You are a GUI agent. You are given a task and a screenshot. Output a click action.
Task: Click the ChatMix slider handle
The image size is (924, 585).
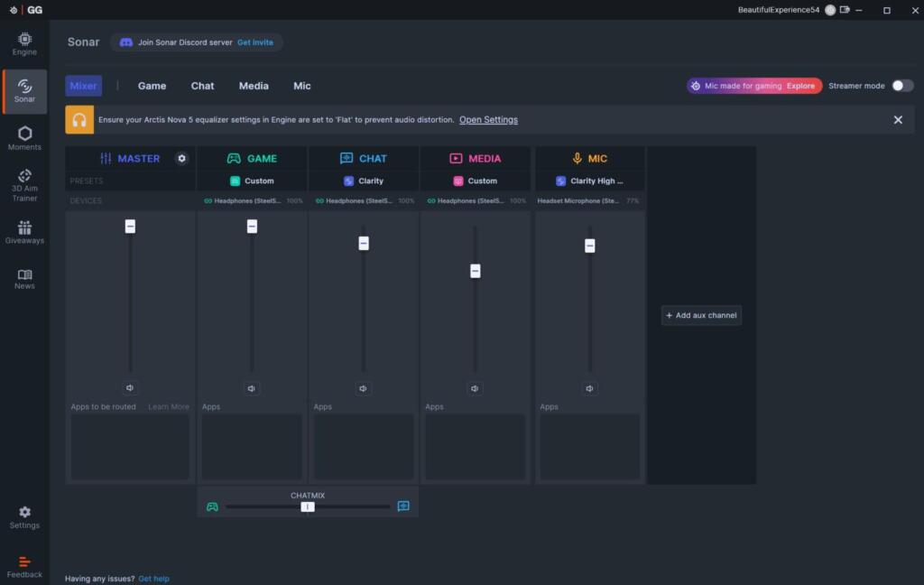[308, 506]
